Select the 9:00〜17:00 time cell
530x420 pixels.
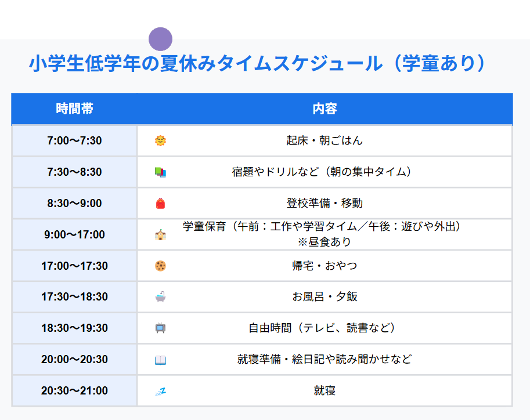pyautogui.click(x=74, y=235)
